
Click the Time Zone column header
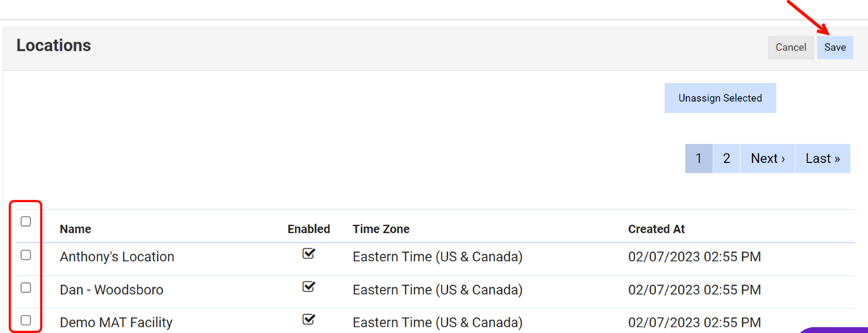(x=381, y=229)
